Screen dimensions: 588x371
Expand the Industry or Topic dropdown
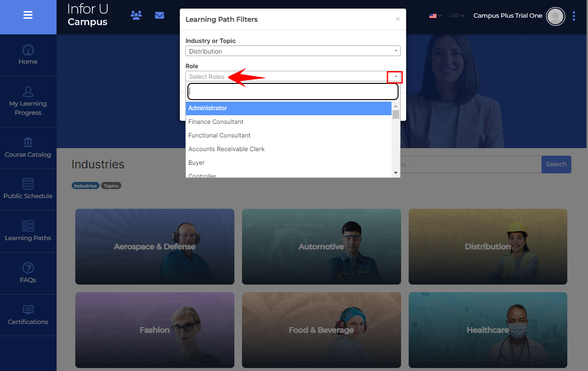pos(292,51)
